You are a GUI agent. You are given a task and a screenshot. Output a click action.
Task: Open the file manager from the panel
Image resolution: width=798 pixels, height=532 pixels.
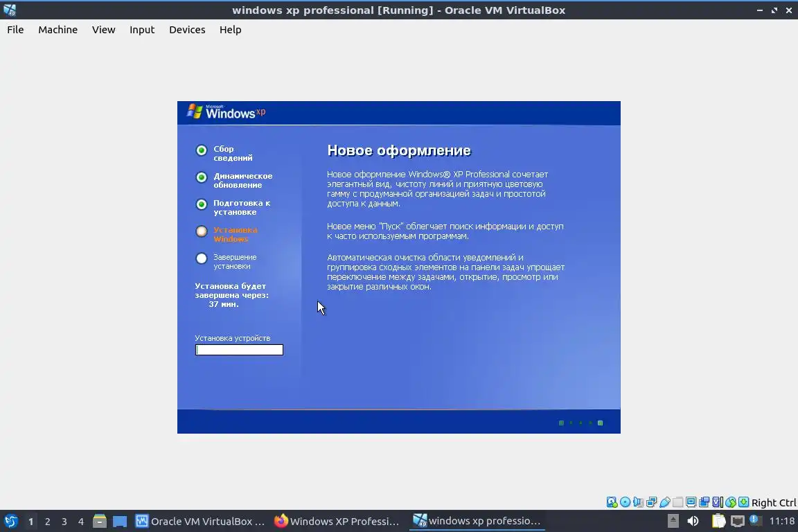pos(100,522)
